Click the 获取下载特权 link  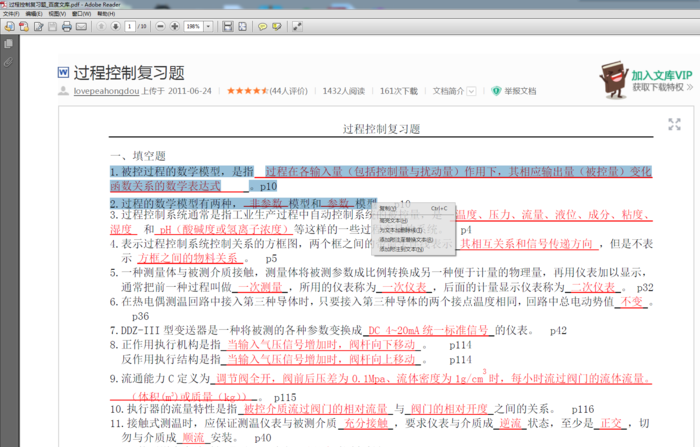coord(658,87)
